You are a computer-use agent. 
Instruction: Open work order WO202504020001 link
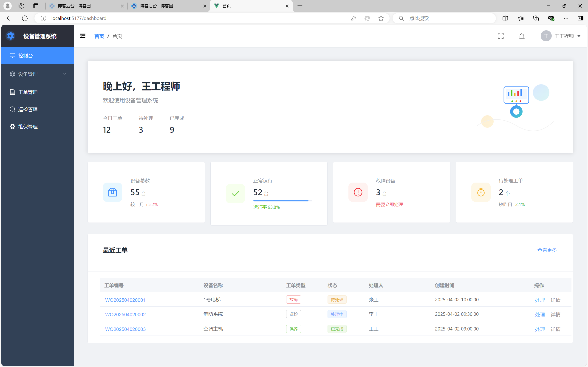(125, 300)
